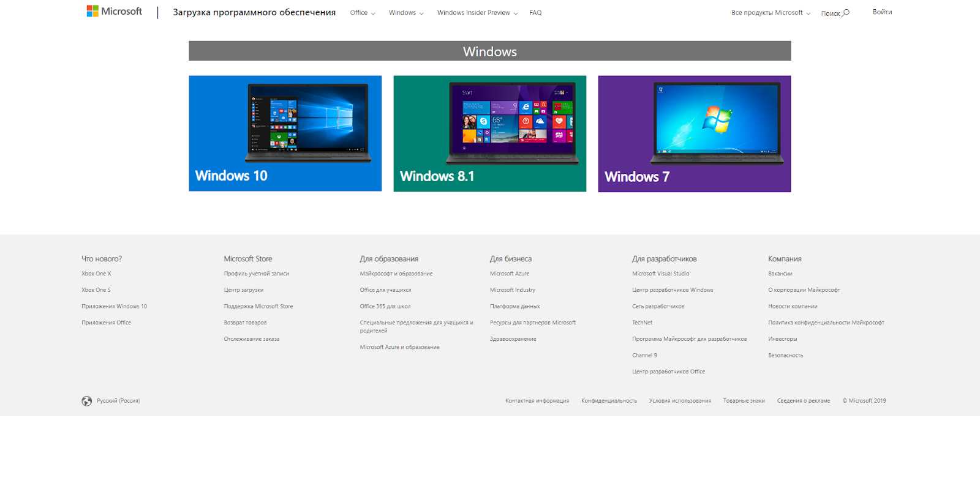980x497 pixels.
Task: Click the '© Microsoft 2019' copyright text
Action: click(864, 401)
